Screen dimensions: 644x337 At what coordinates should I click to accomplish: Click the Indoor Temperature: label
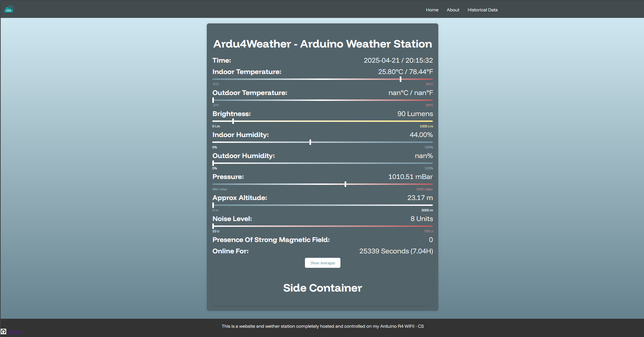point(247,72)
